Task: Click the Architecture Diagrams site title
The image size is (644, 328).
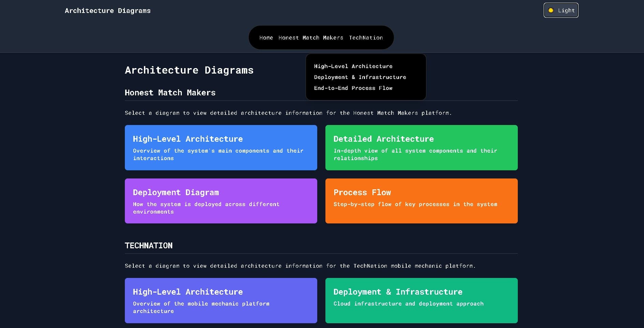Action: tap(107, 11)
